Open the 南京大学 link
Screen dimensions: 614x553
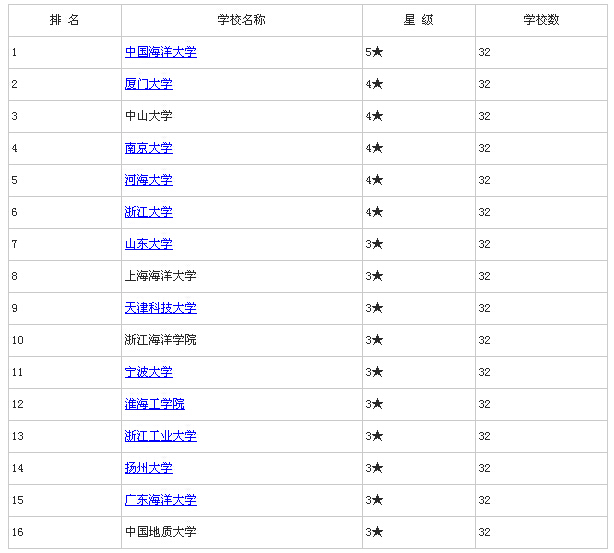(148, 148)
